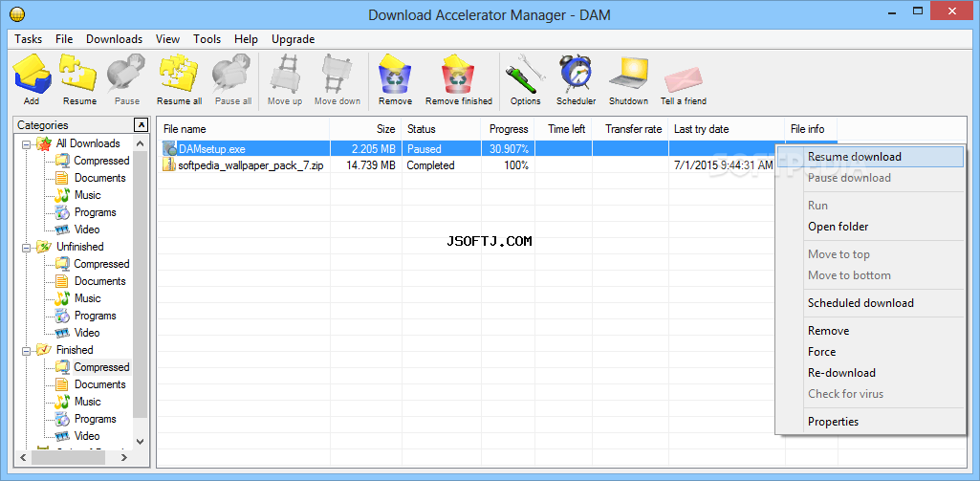Click the 100% progress cell of wallpaper pack

508,165
